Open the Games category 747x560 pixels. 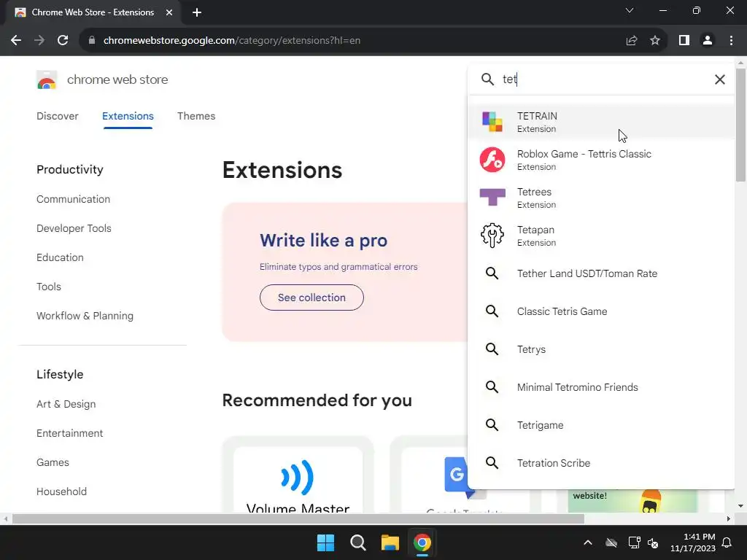click(x=53, y=462)
